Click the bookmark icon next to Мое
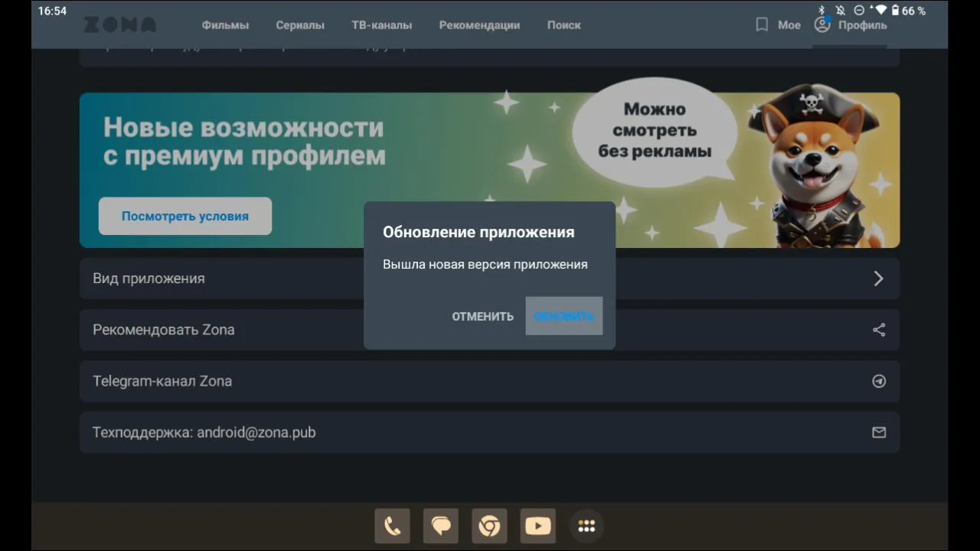 (x=762, y=25)
